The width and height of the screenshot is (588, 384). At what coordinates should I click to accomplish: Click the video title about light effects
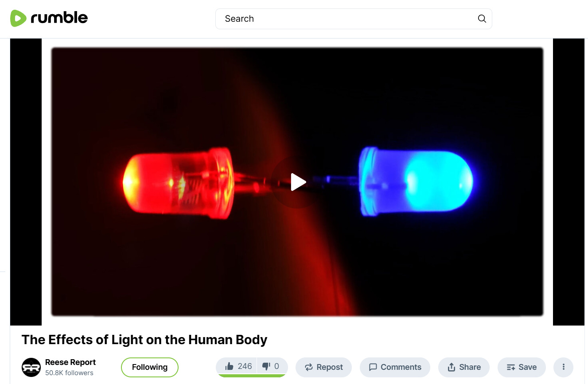point(144,340)
